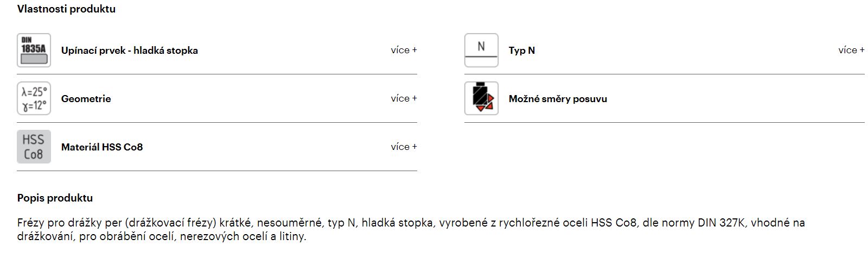Expand 'více +' next to Typ N
The height and width of the screenshot is (264, 868).
[851, 50]
